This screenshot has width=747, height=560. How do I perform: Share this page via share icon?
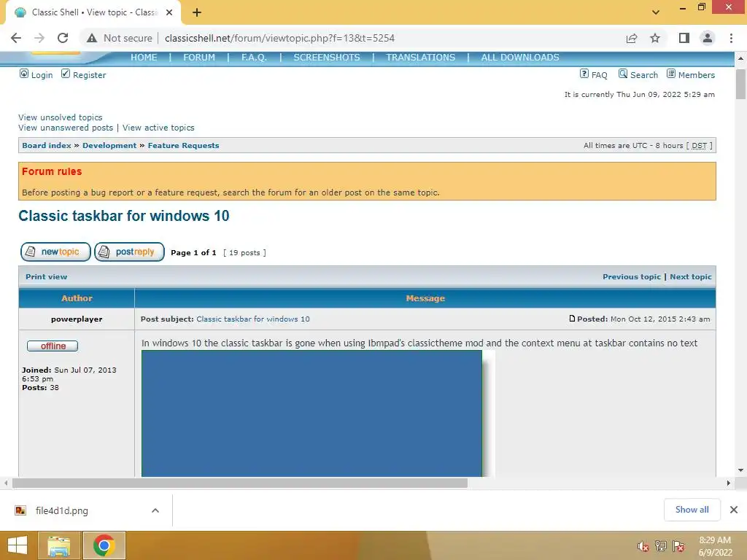pyautogui.click(x=632, y=38)
